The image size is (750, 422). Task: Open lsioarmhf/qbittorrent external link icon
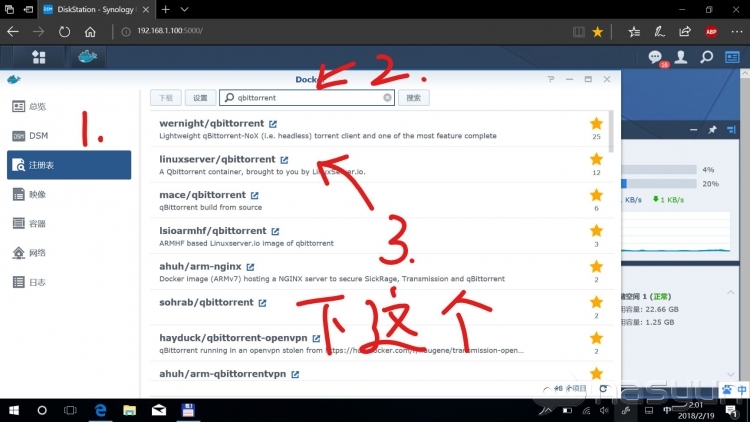coord(275,231)
